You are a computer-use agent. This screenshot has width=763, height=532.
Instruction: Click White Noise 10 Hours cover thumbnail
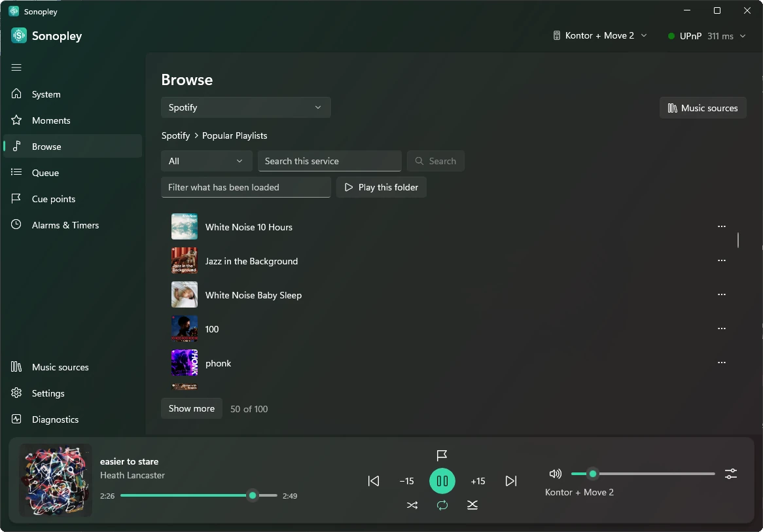[185, 226]
